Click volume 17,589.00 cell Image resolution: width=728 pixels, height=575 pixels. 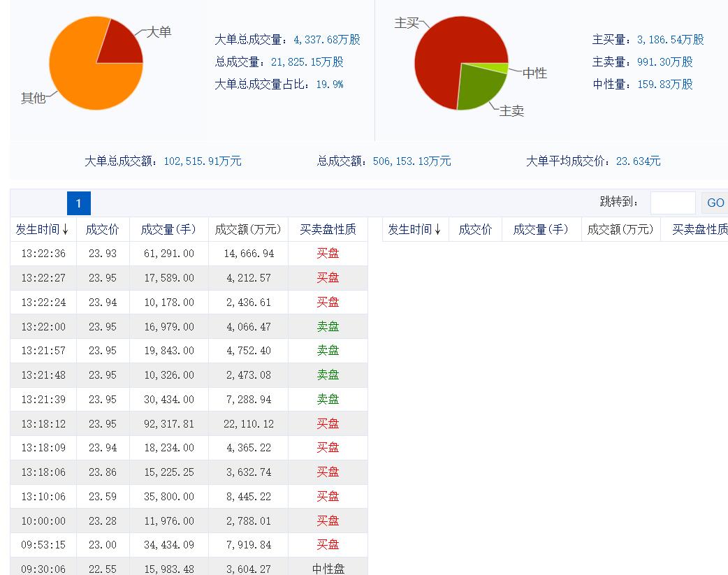point(169,278)
